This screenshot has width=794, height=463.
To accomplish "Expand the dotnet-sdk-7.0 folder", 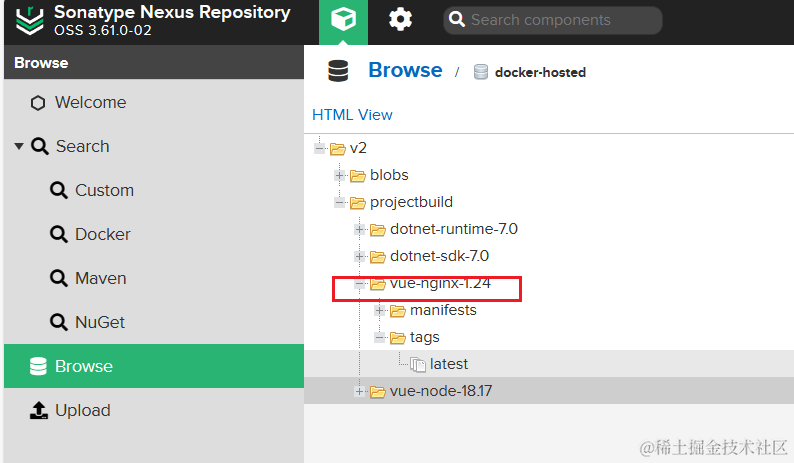I will [360, 256].
